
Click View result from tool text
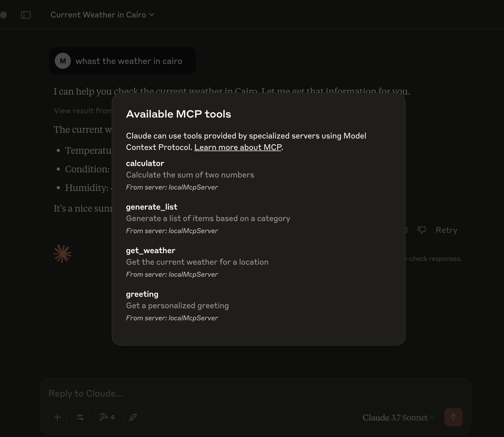(83, 111)
